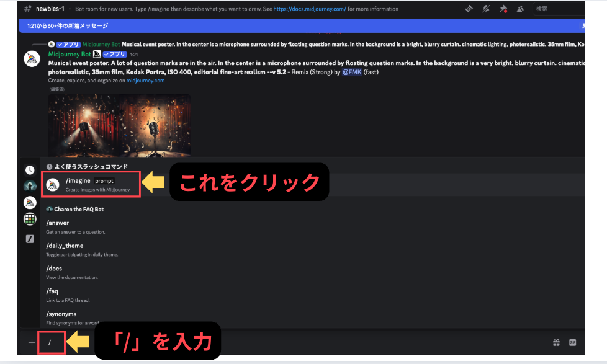Open the generated microphone image thumbnail

tap(119, 125)
